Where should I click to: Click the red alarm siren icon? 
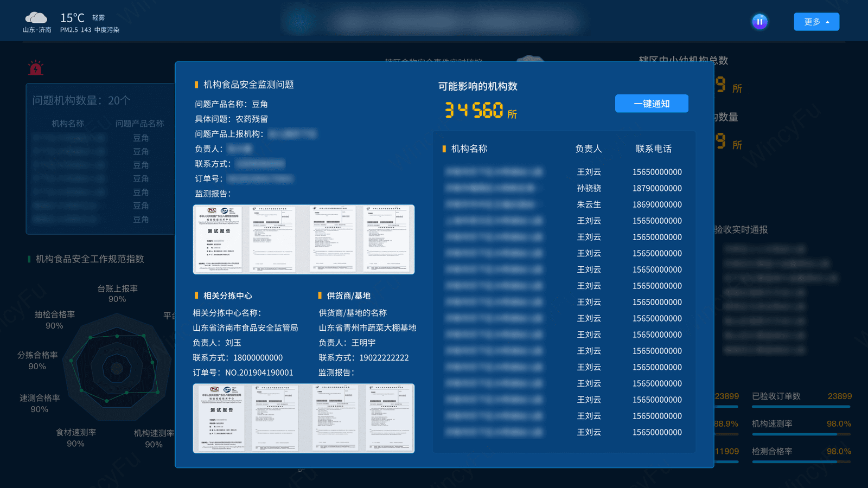pyautogui.click(x=36, y=68)
